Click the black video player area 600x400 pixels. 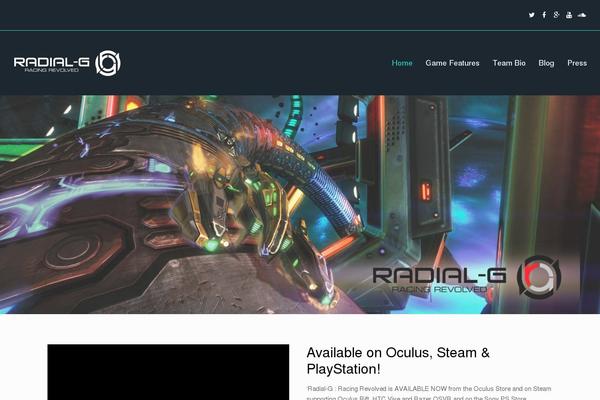[x=168, y=372]
